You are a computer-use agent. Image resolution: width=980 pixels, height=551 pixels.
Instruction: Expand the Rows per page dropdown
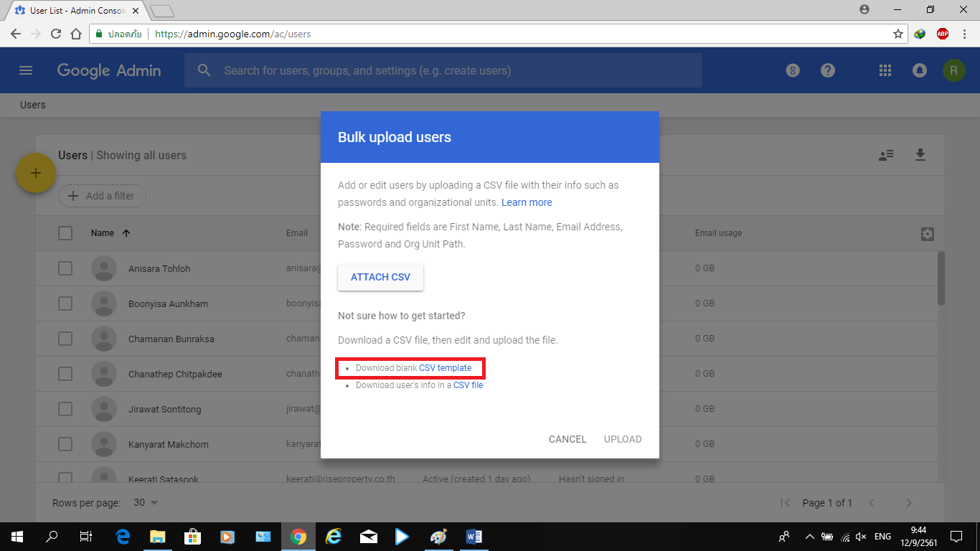[146, 503]
